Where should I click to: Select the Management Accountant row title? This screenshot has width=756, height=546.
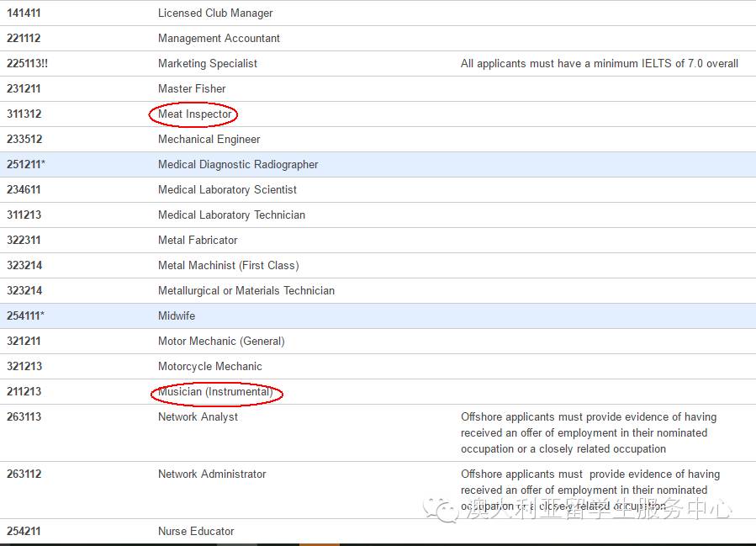click(219, 38)
